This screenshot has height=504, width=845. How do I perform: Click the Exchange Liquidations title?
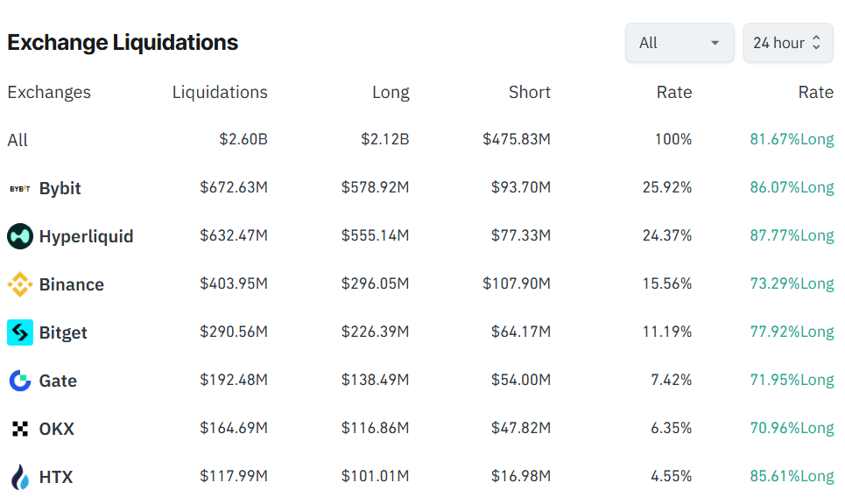(122, 41)
